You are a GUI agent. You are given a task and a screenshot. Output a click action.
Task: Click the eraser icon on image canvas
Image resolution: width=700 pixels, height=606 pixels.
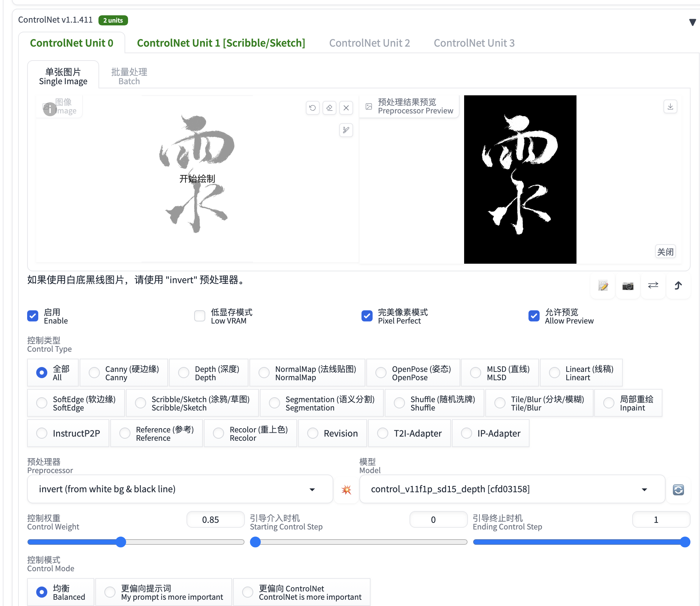click(329, 108)
